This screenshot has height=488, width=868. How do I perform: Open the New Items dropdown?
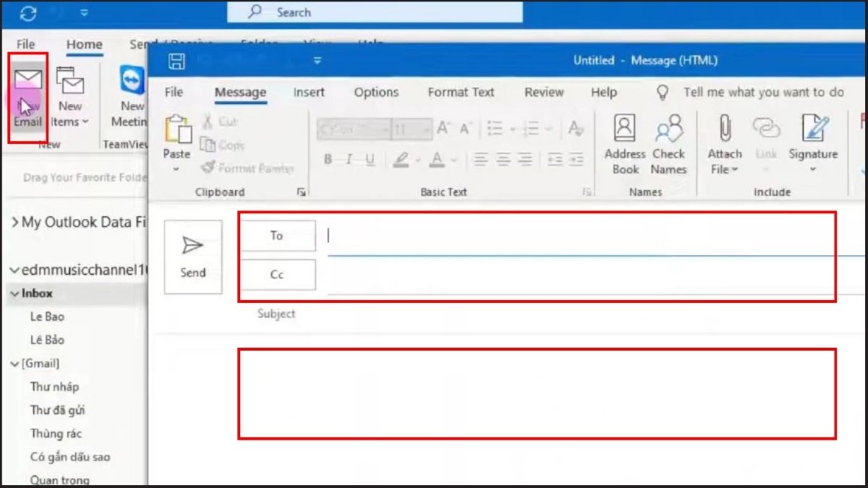coord(69,98)
